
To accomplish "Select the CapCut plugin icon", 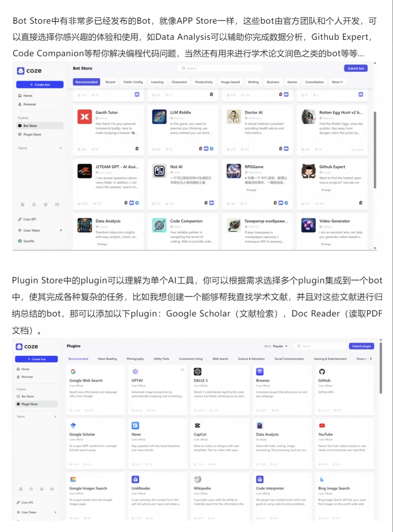I will pos(198,425).
